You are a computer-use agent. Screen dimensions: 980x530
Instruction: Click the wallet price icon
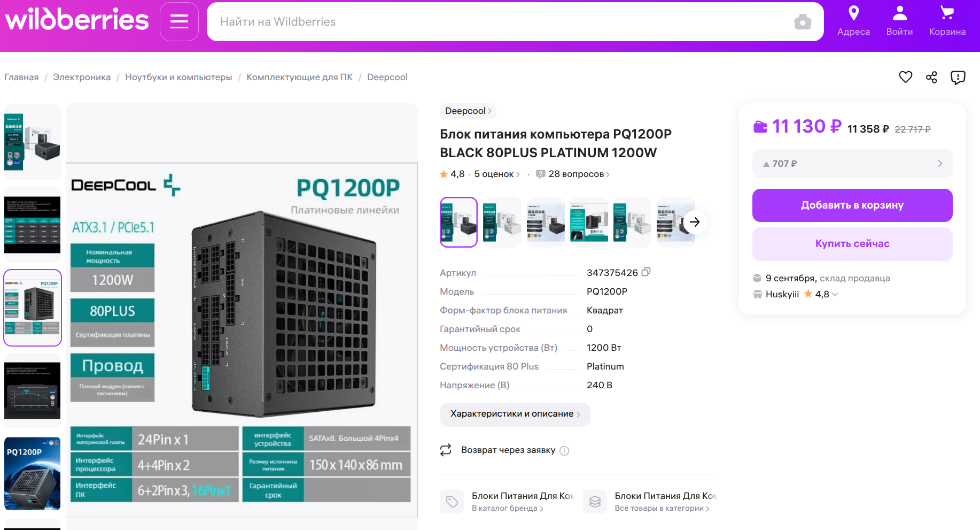coord(760,127)
